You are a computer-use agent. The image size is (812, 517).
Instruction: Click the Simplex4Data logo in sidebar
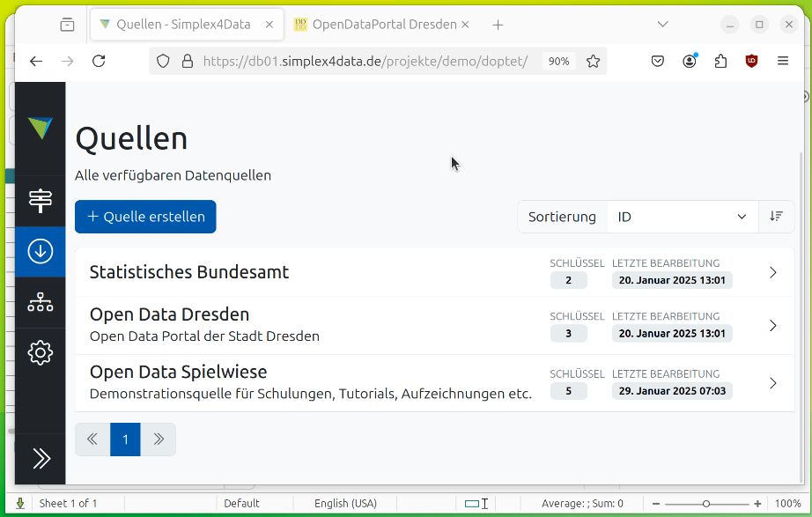[x=41, y=128]
